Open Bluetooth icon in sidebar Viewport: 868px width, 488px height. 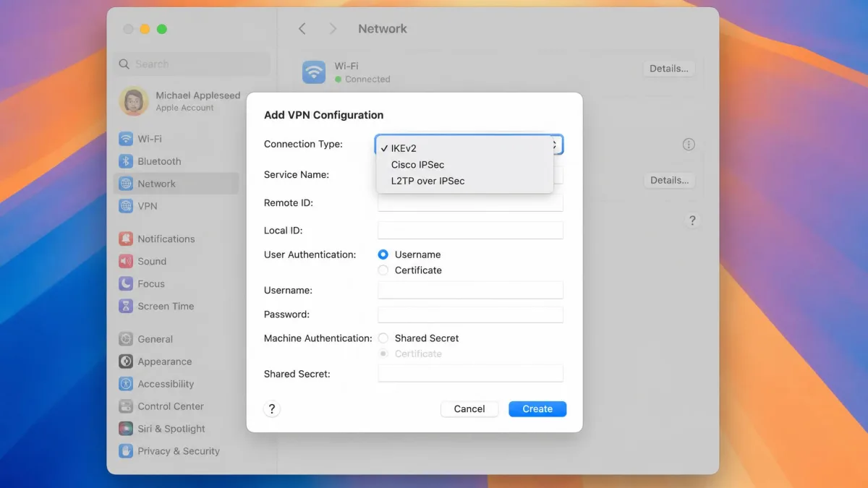tap(126, 161)
